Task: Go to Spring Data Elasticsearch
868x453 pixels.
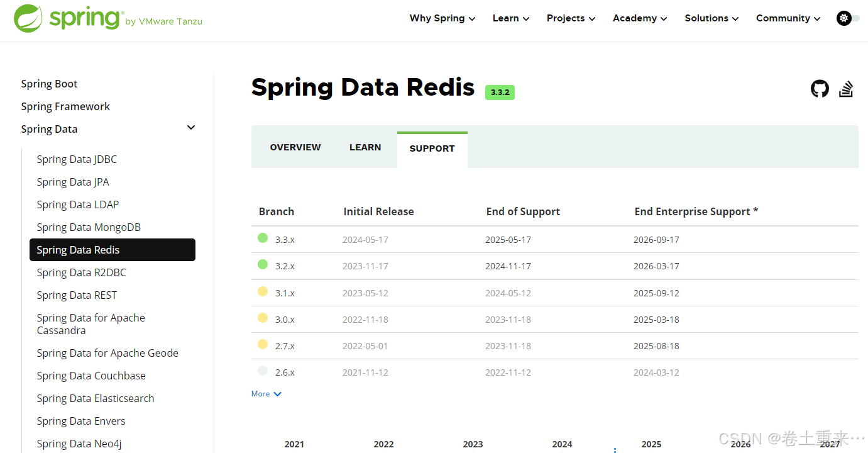Action: click(x=96, y=398)
